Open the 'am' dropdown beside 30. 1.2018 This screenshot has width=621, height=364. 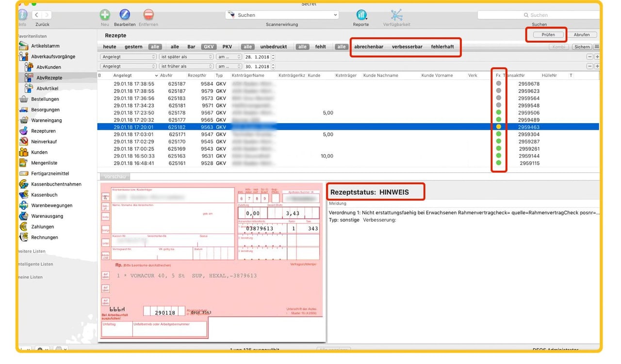pyautogui.click(x=229, y=66)
